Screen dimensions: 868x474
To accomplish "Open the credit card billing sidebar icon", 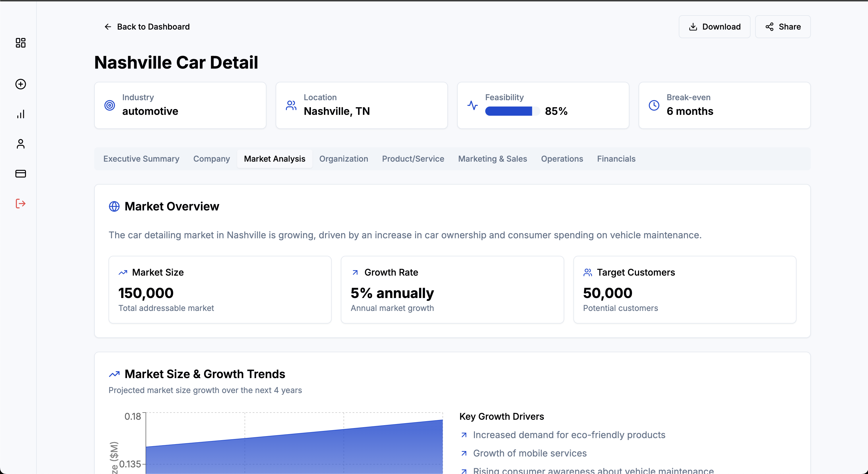I will 21,174.
